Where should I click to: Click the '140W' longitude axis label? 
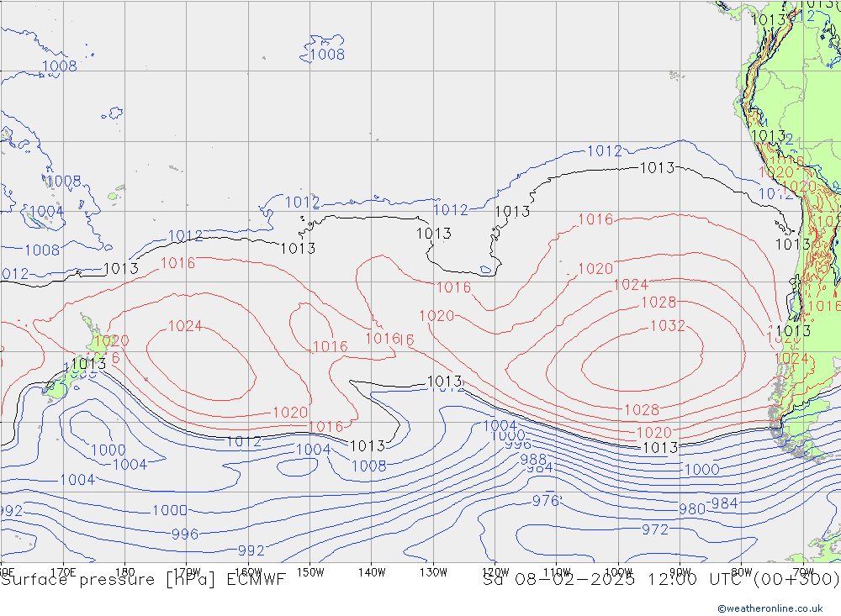[372, 572]
